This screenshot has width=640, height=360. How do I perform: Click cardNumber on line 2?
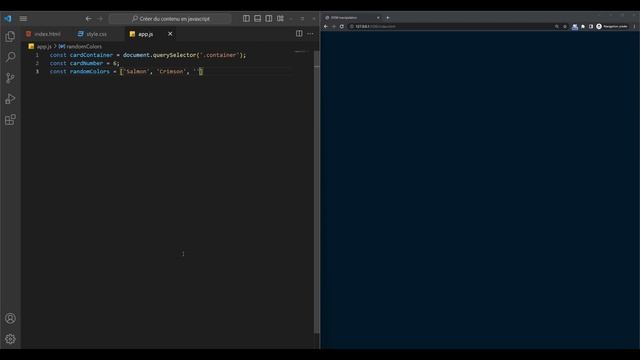click(x=87, y=63)
